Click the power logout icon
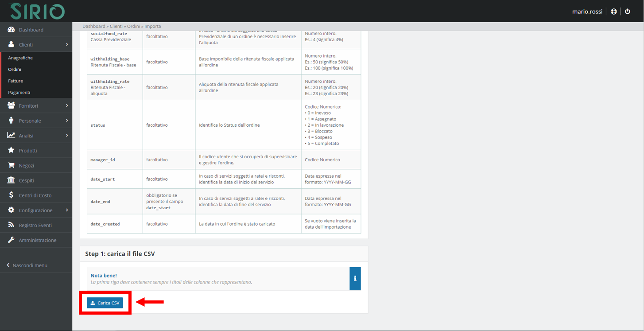644x331 pixels. pyautogui.click(x=628, y=12)
